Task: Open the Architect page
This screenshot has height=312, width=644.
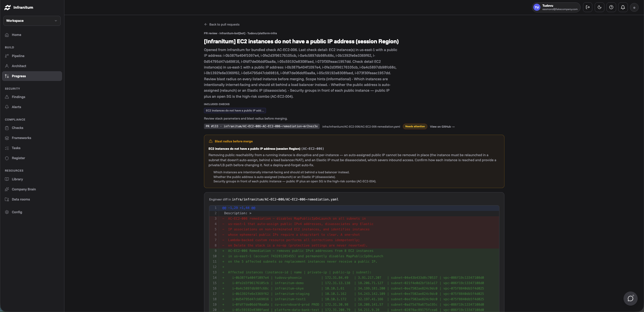Action: coord(32,66)
